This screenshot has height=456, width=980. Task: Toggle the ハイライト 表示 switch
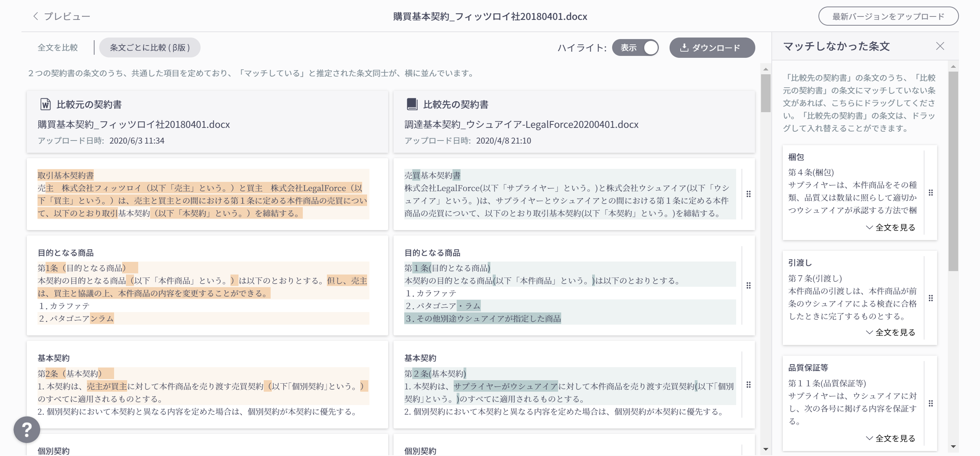(635, 48)
